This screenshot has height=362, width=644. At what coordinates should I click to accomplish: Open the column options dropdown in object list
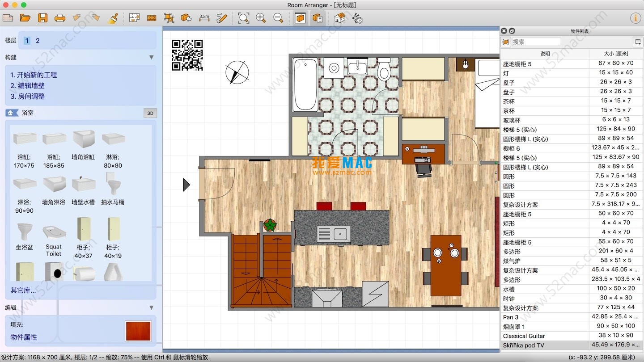click(x=637, y=42)
